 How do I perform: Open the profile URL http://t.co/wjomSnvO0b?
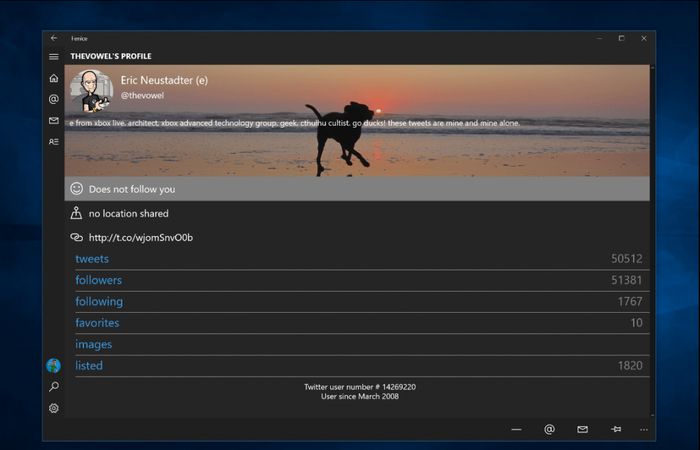pyautogui.click(x=140, y=238)
